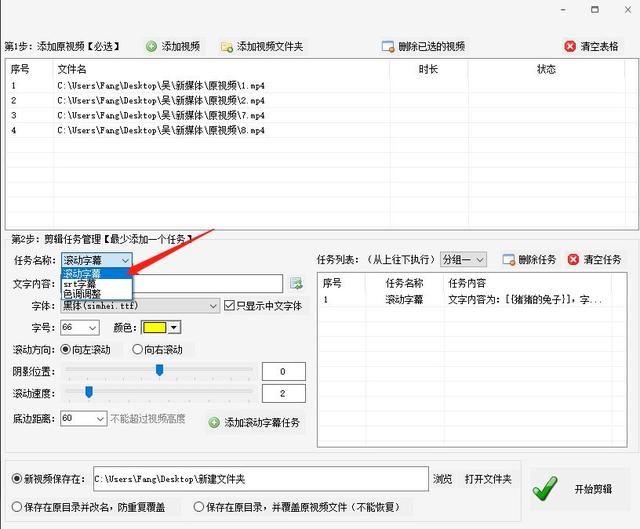The image size is (640, 529).
Task: Click the 删除已选的视频 icon
Action: pos(387,46)
